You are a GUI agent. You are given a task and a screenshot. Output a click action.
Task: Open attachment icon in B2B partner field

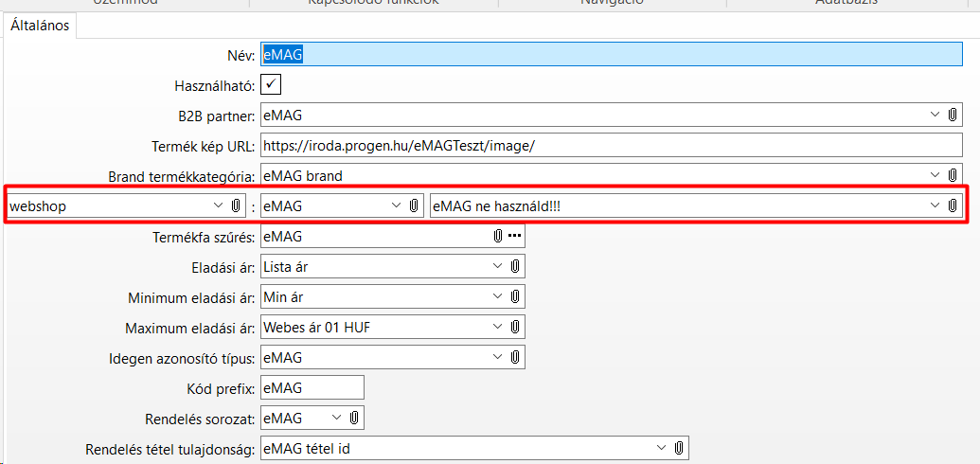tap(953, 116)
